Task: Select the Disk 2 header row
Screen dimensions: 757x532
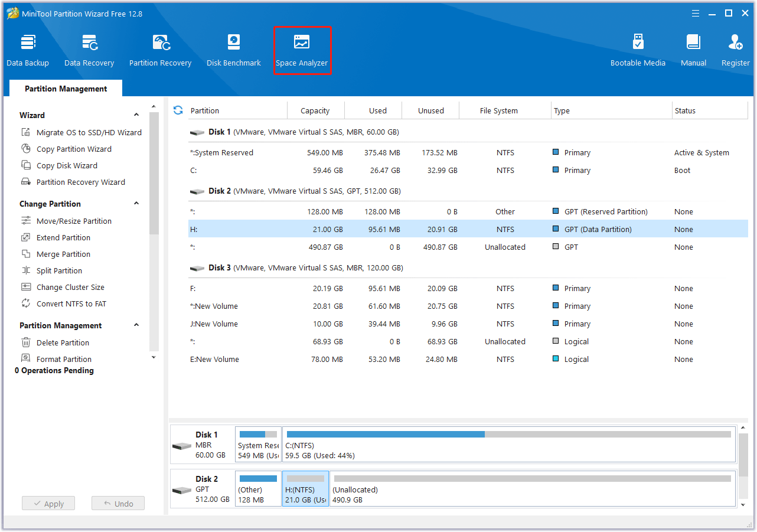Action: point(468,191)
